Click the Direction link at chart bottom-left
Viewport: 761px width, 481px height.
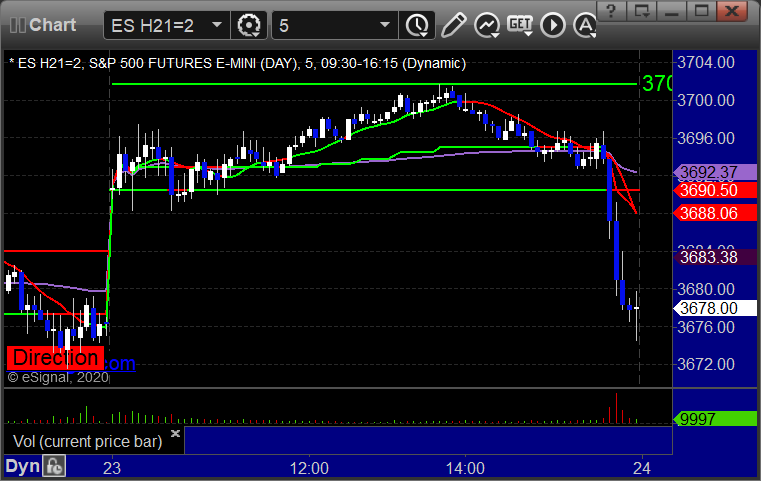point(55,358)
